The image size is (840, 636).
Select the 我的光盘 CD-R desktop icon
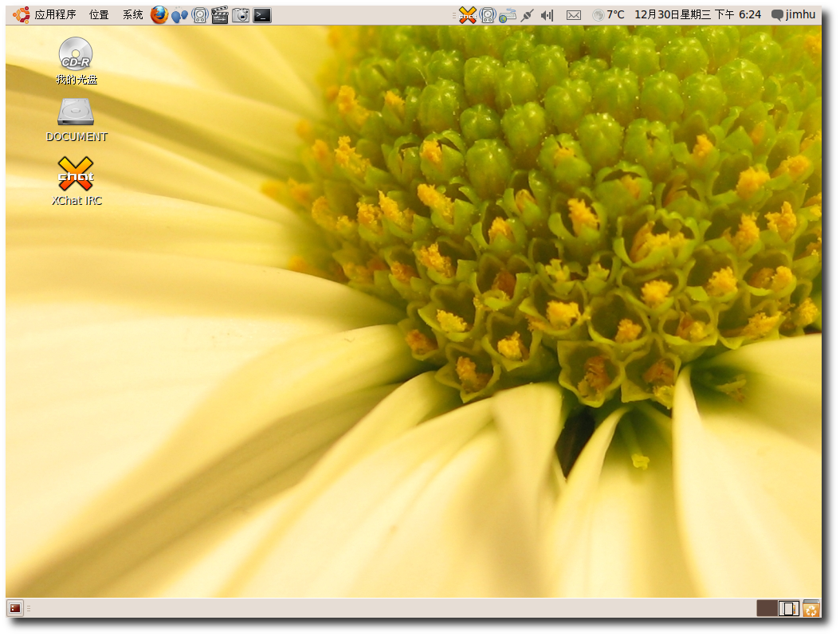click(x=76, y=61)
